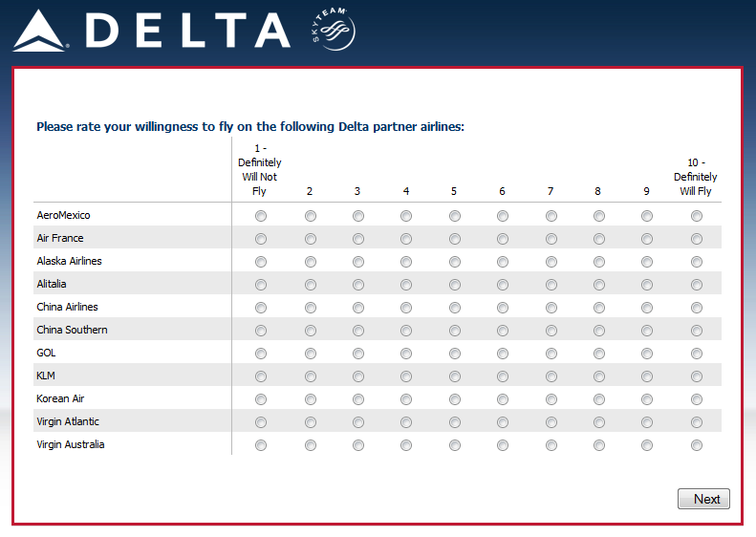Screen dimensions: 756x537
Task: Click the SkyTeam emblem in header
Action: 332,32
